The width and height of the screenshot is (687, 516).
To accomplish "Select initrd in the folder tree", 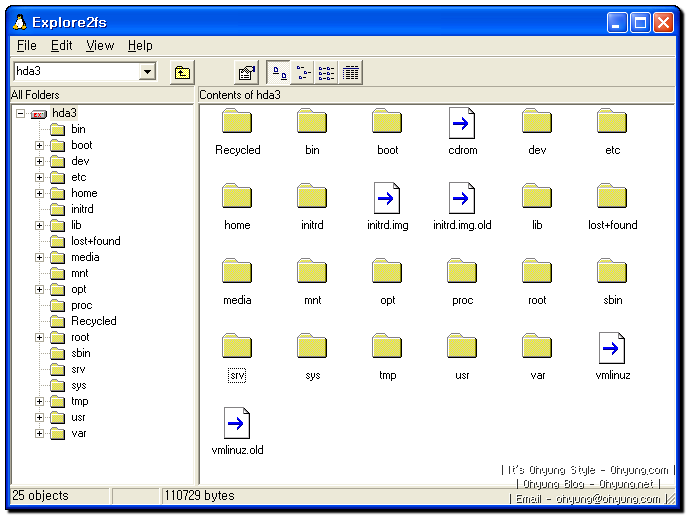I will 82,209.
